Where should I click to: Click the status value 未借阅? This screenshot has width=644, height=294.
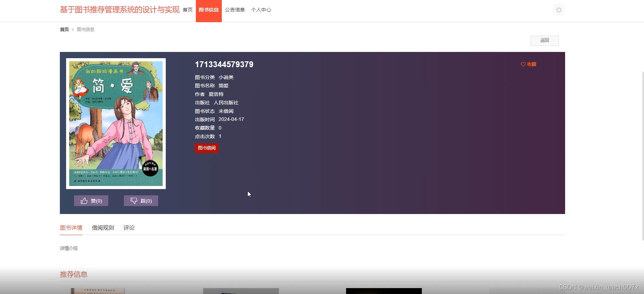(x=226, y=111)
